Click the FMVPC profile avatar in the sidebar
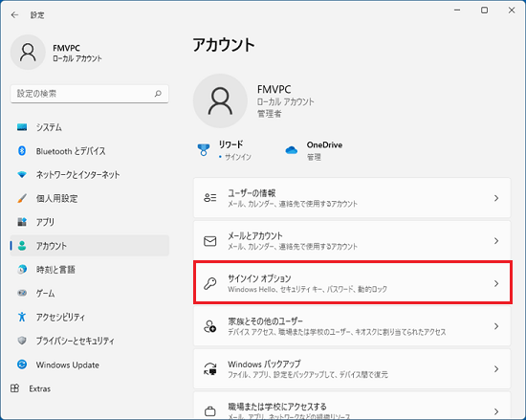The height and width of the screenshot is (420, 526). 28,53
